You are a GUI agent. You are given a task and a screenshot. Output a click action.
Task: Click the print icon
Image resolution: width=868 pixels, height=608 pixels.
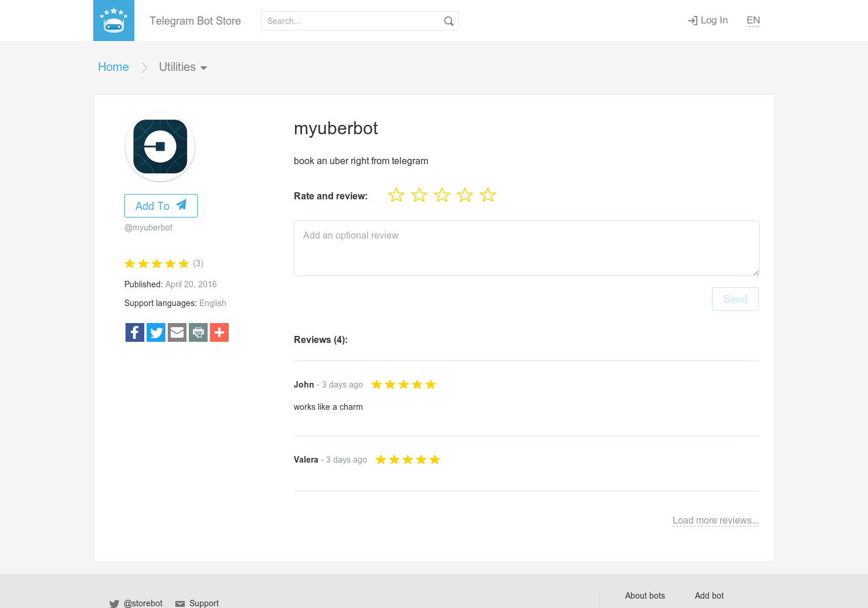point(198,332)
